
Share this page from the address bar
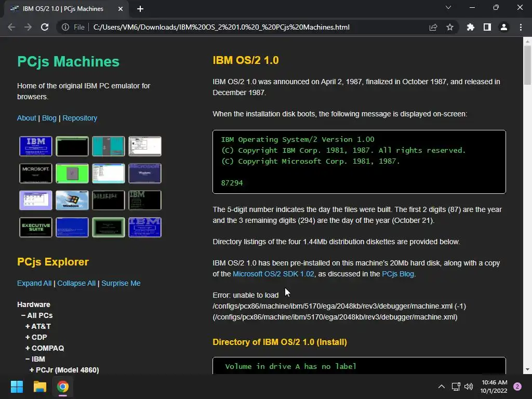(x=433, y=27)
